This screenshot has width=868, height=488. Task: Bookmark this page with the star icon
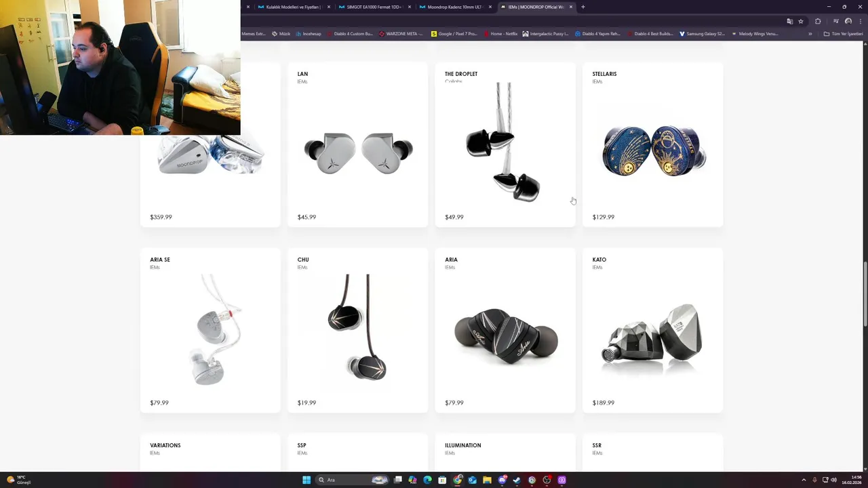[x=801, y=21]
